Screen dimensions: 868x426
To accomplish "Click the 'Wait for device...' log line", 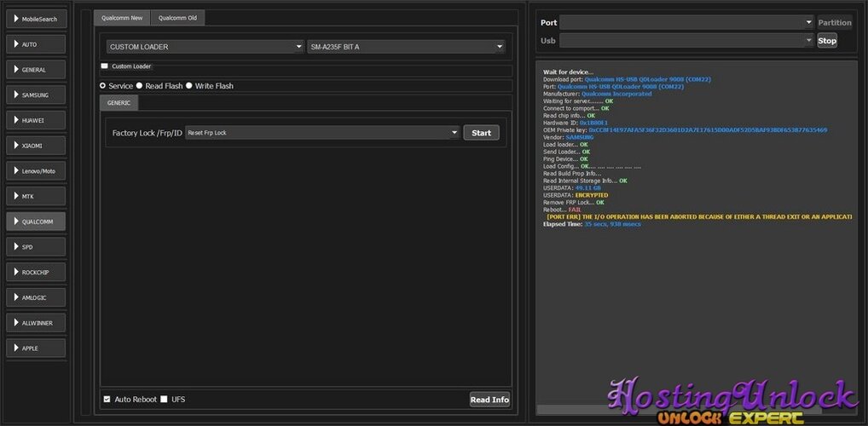I will (x=568, y=72).
